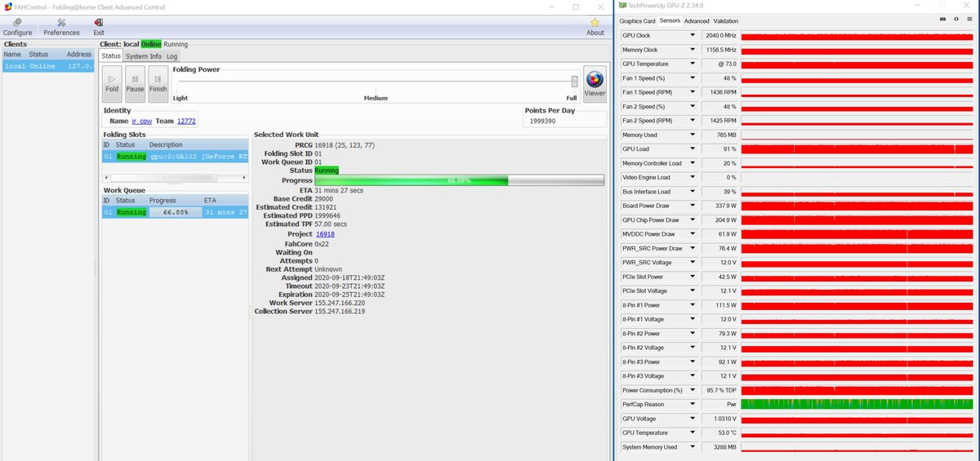Expand the PerfCap Reason dropdown
Image resolution: width=980 pixels, height=461 pixels.
pos(693,404)
